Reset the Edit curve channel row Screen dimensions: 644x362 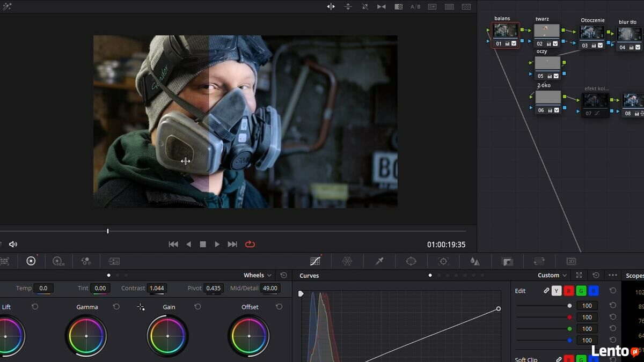[613, 291]
